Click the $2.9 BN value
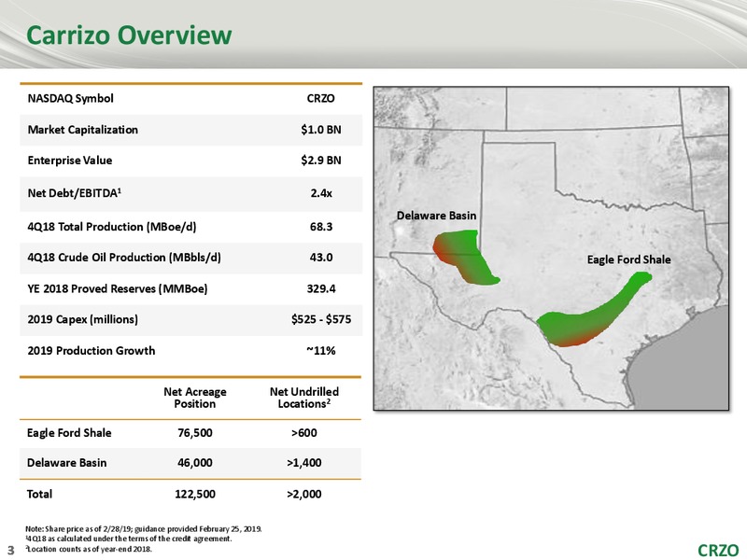747x560 pixels. coord(321,161)
